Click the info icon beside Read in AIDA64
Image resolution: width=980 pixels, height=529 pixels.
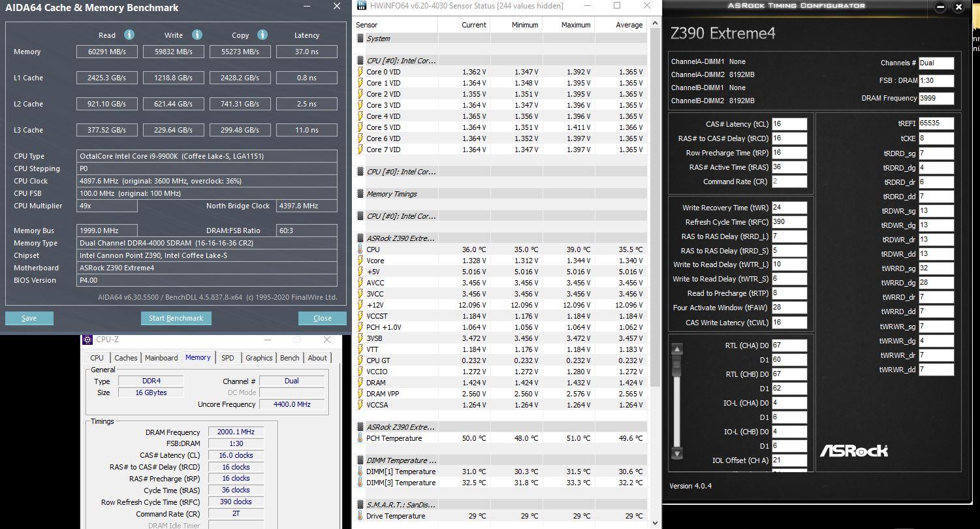[129, 35]
